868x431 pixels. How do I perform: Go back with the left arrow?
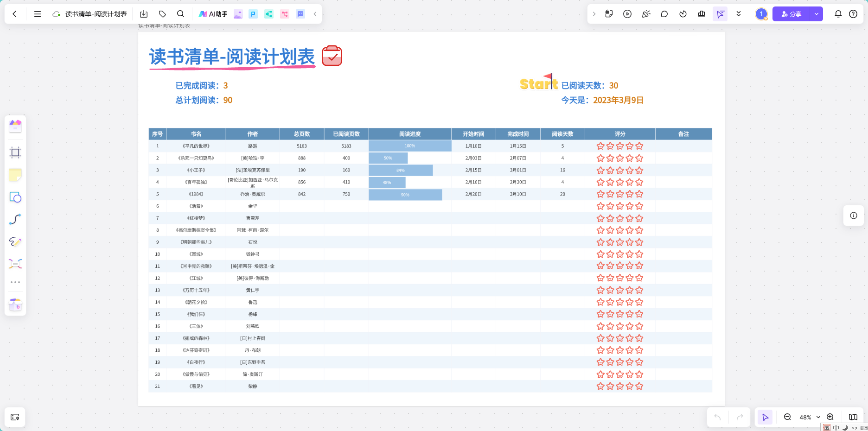15,14
